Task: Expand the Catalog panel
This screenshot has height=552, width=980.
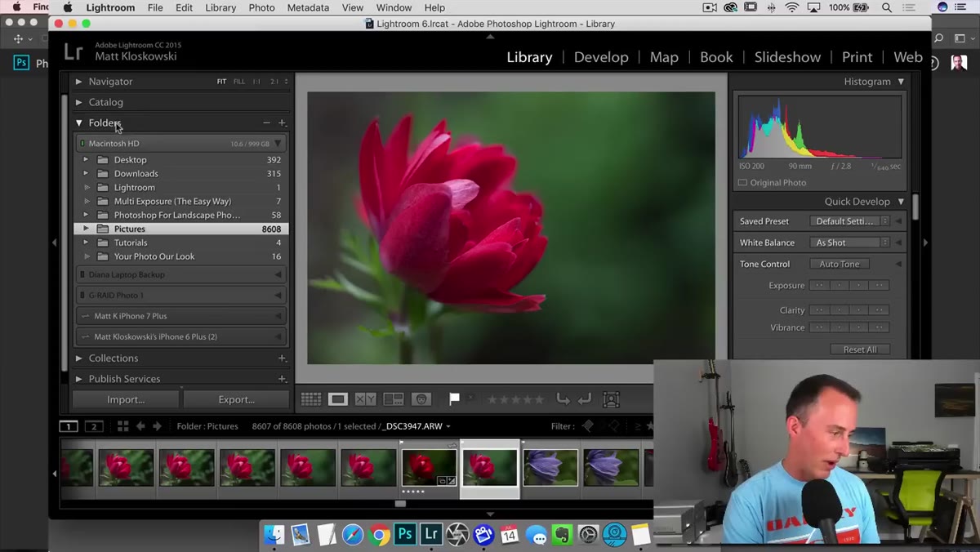Action: tap(79, 102)
